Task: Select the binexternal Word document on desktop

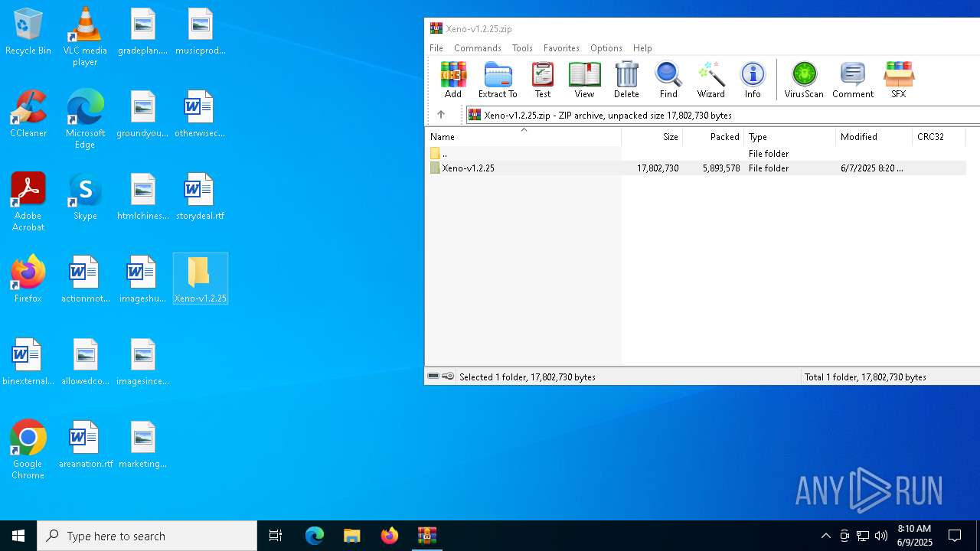Action: [x=28, y=362]
